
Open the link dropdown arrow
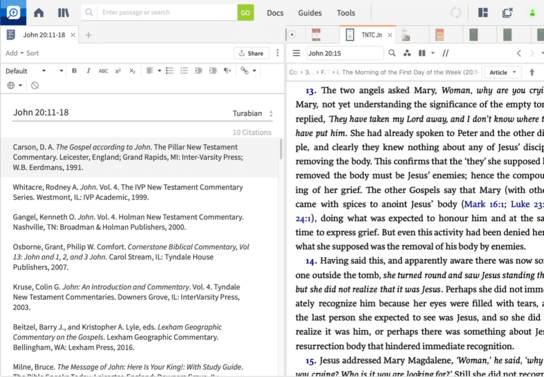[x=254, y=71]
